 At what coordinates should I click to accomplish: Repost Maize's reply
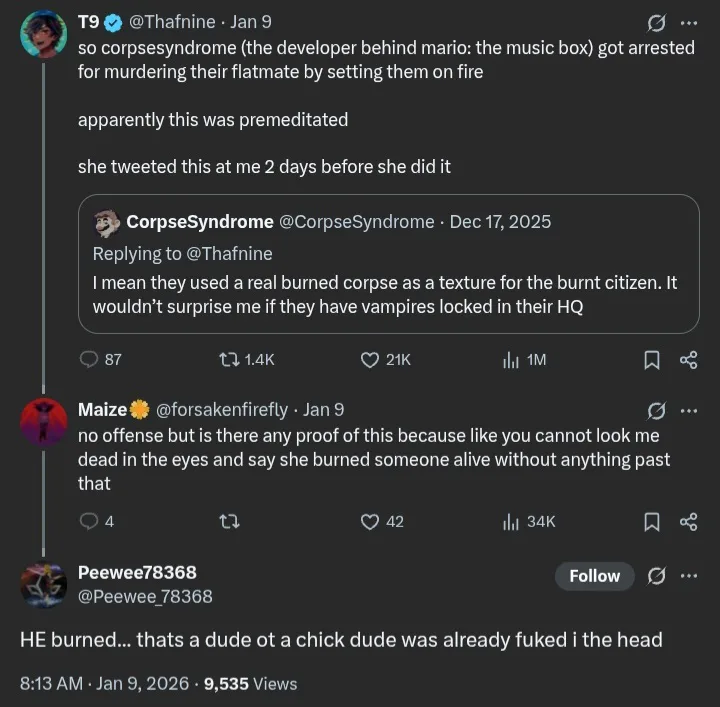(230, 521)
